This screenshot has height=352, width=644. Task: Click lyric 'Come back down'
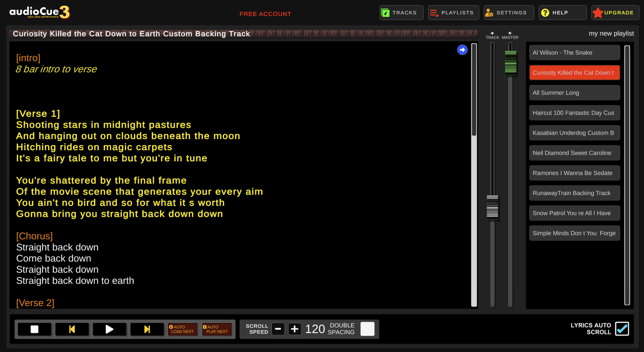tap(54, 258)
